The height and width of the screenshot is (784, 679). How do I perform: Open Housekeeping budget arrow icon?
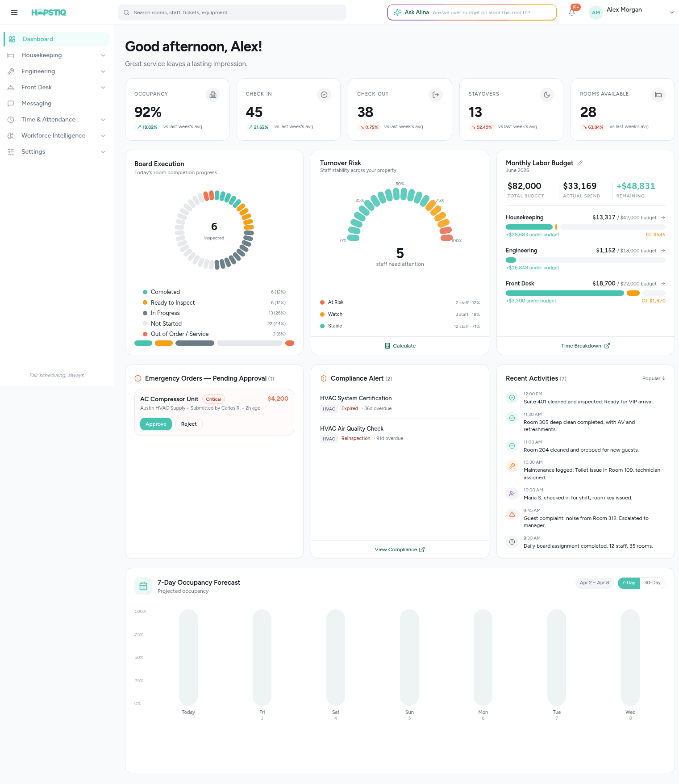point(663,218)
